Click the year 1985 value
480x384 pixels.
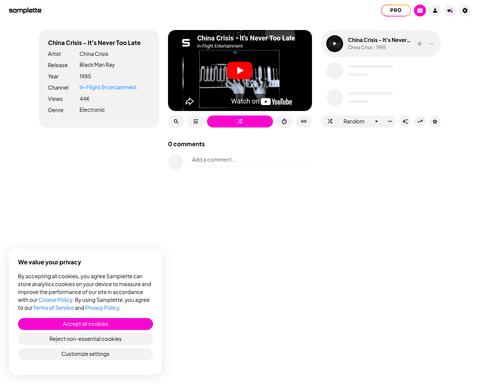[85, 76]
